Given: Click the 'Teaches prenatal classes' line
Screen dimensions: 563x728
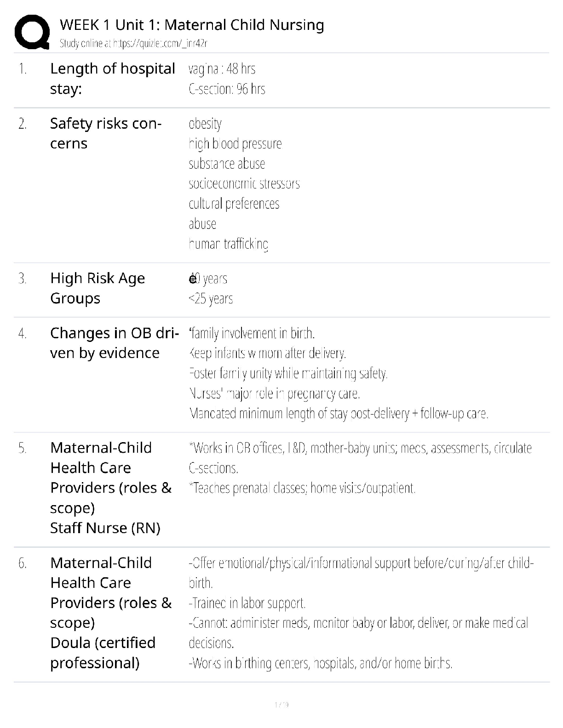Looking at the screenshot, I should tap(302, 488).
